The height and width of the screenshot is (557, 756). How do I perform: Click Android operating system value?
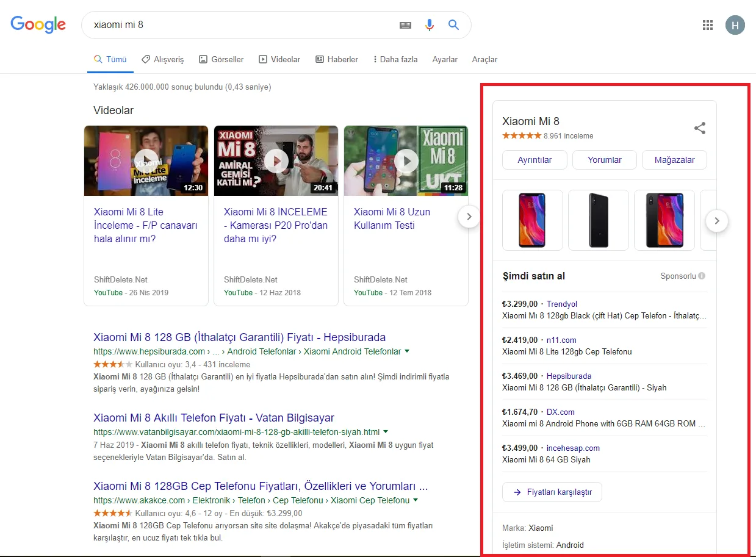click(570, 545)
